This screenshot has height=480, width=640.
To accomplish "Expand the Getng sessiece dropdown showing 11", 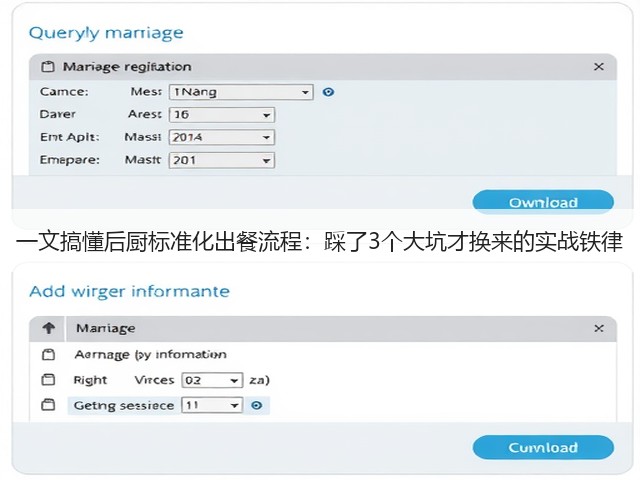I will click(212, 405).
